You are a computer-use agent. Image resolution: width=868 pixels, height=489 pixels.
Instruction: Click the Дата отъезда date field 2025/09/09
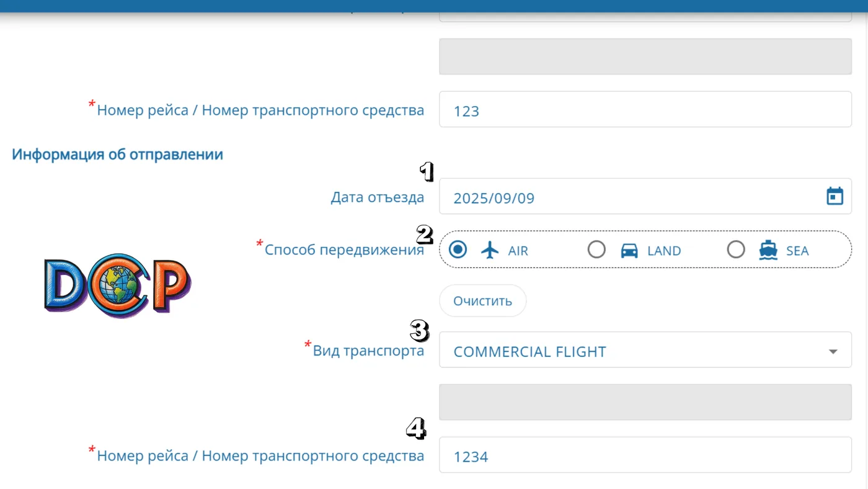pyautogui.click(x=645, y=196)
